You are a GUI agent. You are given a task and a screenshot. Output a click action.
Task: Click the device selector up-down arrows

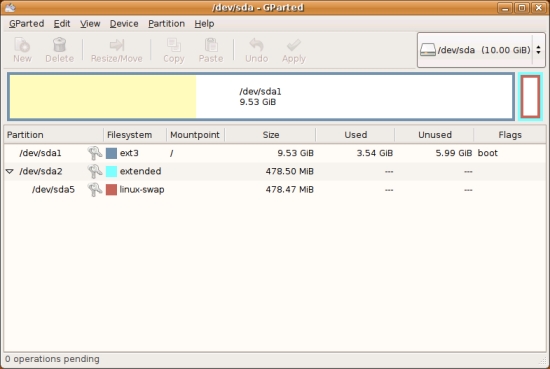click(x=538, y=50)
